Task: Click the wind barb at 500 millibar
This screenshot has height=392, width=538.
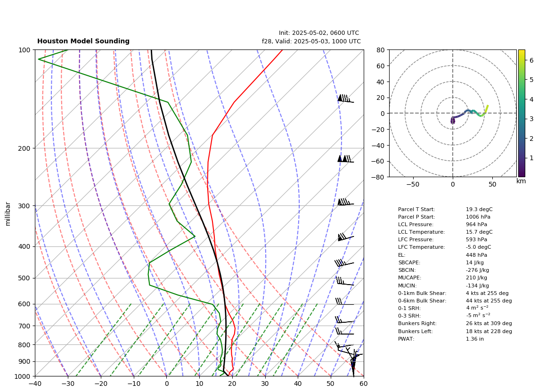Action: [x=344, y=281]
